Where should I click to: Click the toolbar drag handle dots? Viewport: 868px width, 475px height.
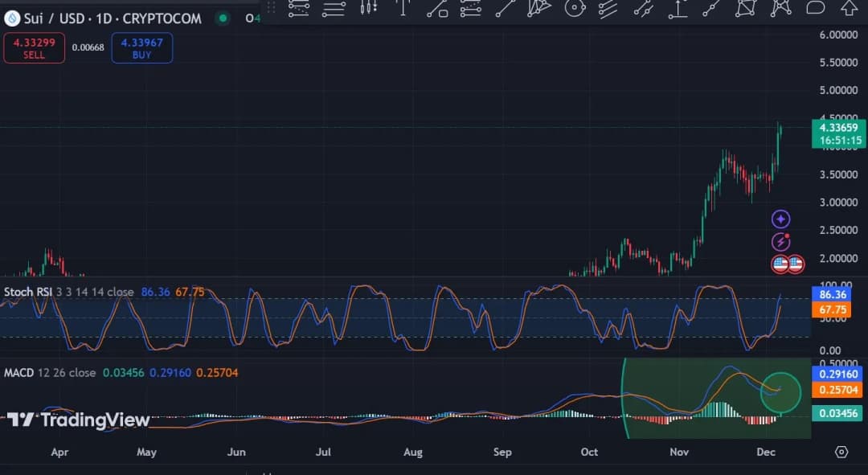tap(272, 8)
